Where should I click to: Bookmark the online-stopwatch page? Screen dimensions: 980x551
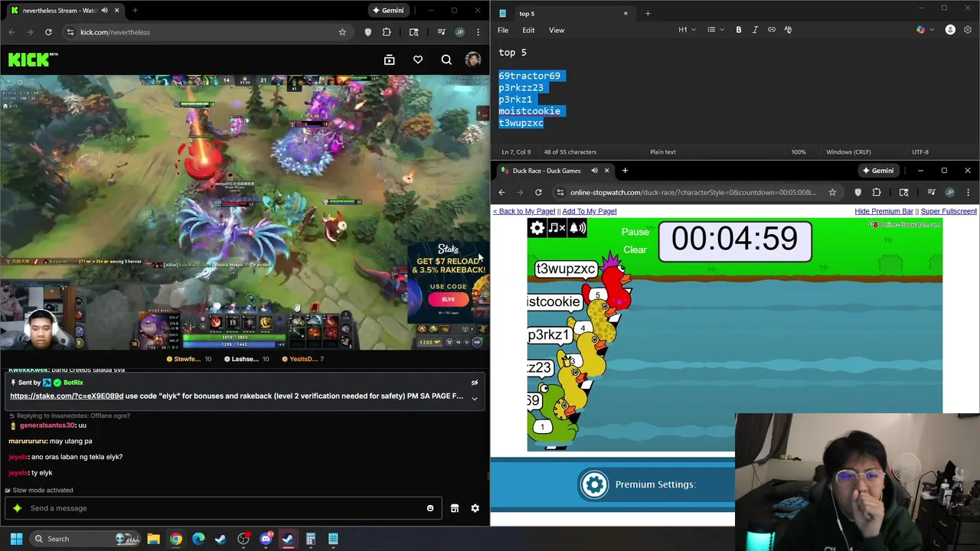point(832,192)
